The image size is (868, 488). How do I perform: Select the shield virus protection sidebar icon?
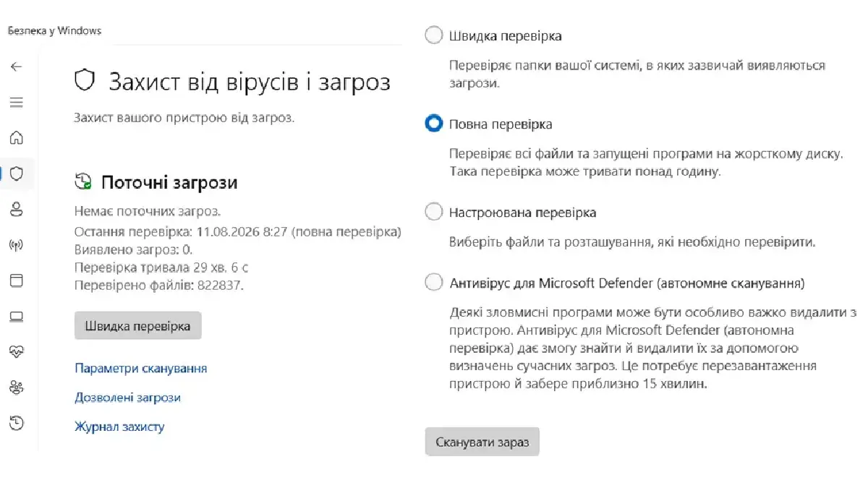pyautogui.click(x=17, y=174)
